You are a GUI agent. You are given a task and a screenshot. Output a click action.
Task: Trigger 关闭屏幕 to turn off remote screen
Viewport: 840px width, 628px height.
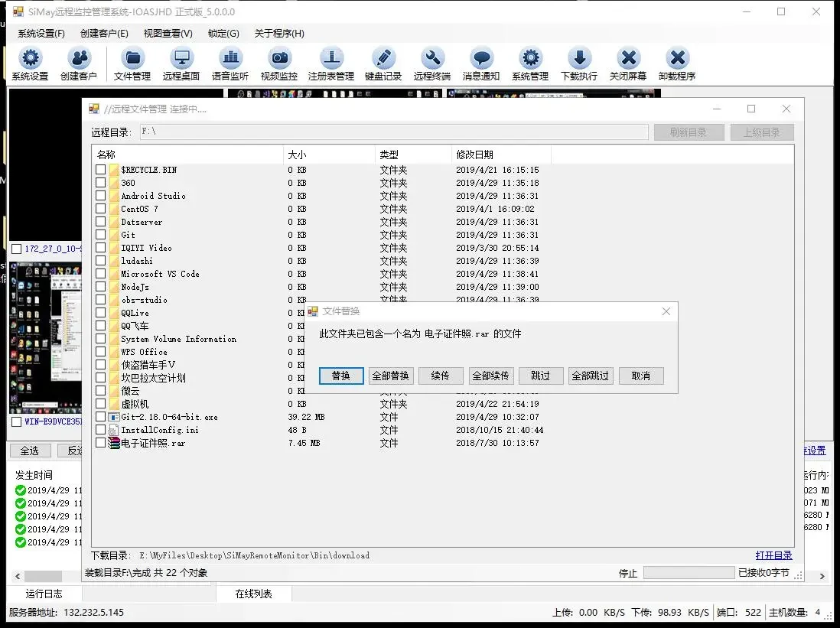(x=629, y=63)
